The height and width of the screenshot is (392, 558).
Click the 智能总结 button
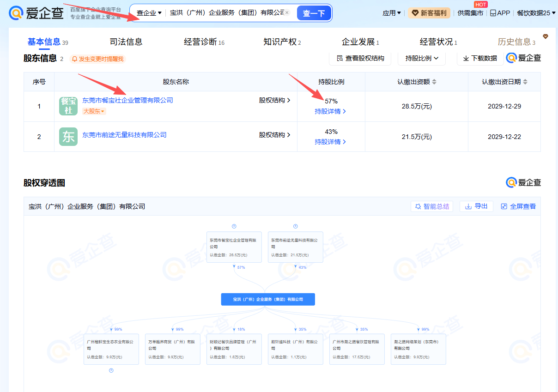432,206
